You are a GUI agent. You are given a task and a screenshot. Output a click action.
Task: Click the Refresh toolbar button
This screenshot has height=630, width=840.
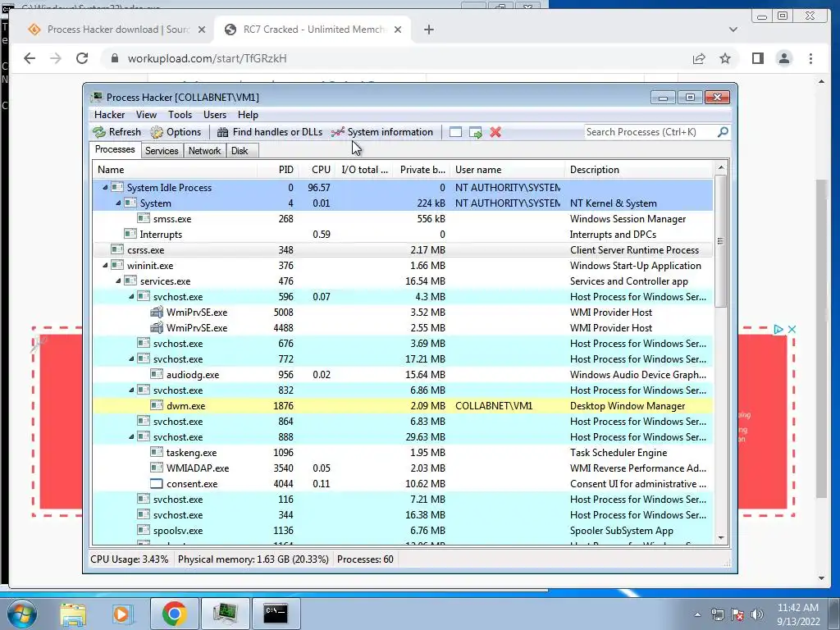pos(116,132)
